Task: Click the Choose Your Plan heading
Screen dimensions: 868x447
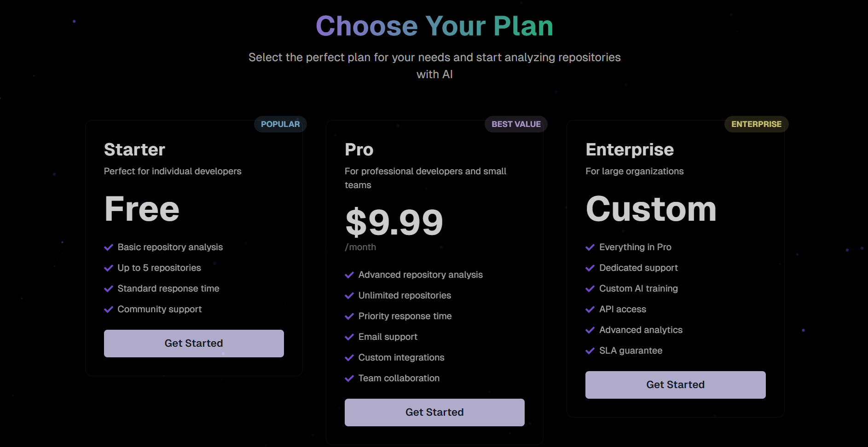Action: 434,26
